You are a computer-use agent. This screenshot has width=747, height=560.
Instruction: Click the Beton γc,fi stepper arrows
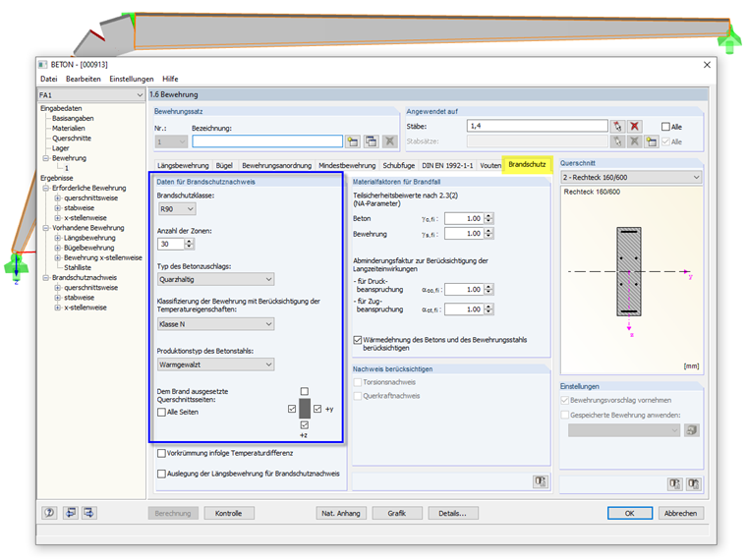pos(488,218)
